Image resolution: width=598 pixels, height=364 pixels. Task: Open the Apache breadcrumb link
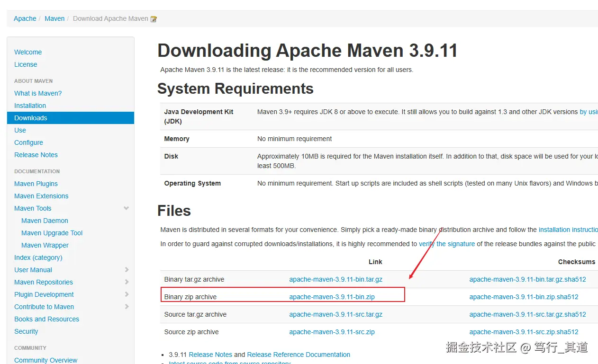pyautogui.click(x=25, y=18)
